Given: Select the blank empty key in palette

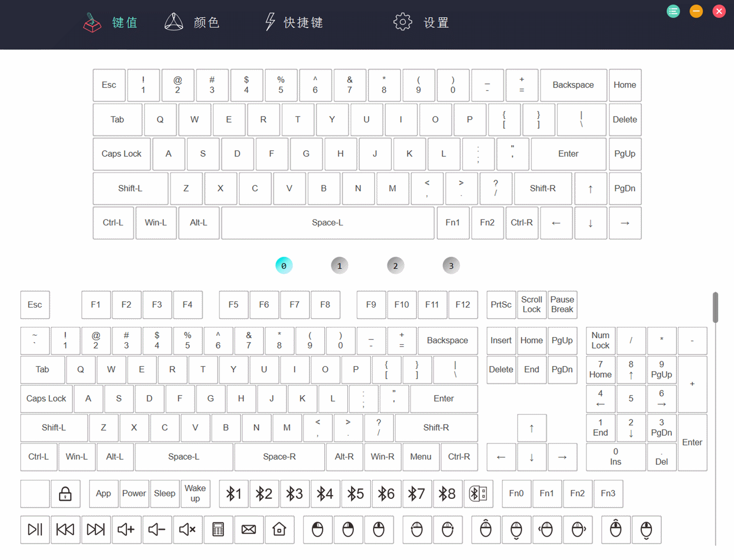Looking at the screenshot, I should (35, 493).
